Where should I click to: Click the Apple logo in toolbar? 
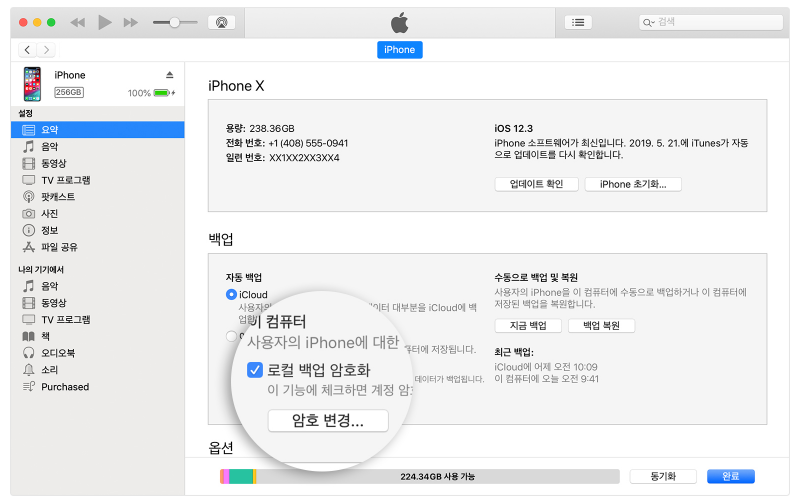coord(400,23)
